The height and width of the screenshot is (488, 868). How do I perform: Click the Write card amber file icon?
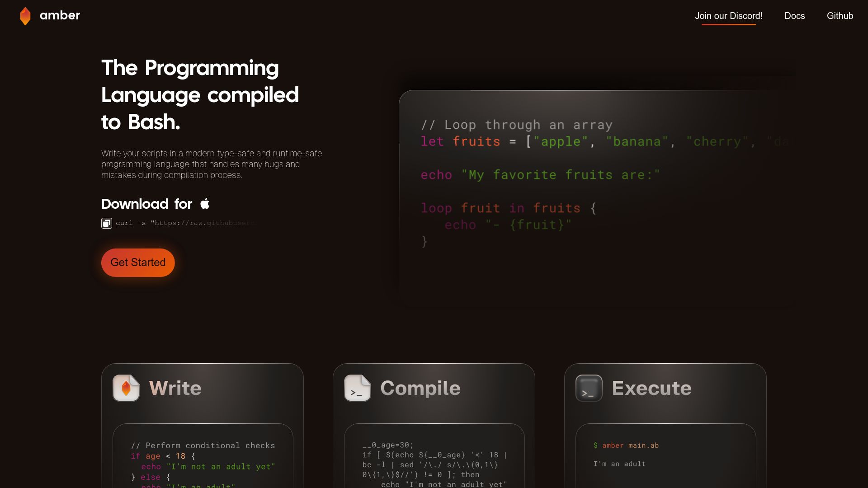(x=126, y=388)
